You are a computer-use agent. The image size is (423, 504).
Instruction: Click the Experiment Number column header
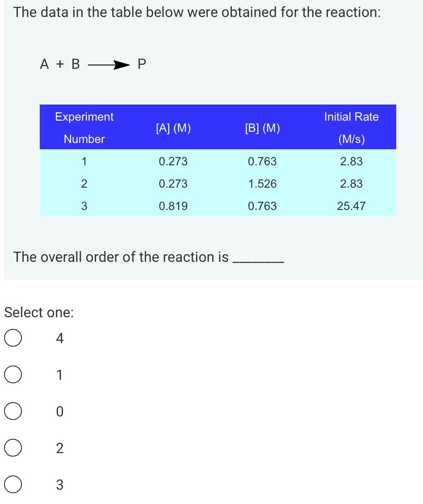point(84,127)
